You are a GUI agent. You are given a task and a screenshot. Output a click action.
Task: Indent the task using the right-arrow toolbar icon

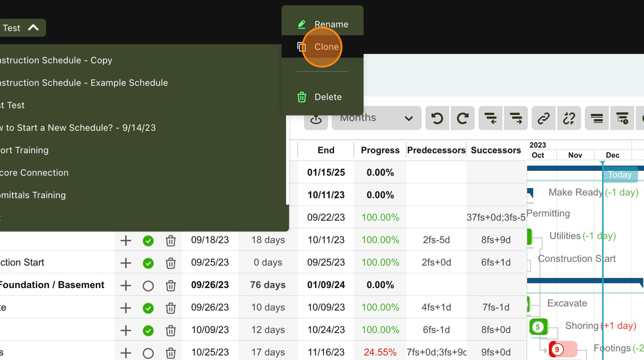click(516, 118)
